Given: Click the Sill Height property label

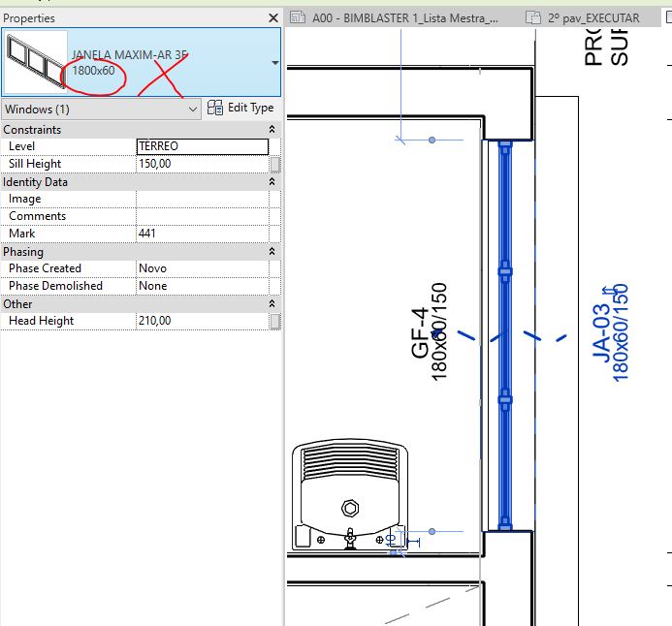Looking at the screenshot, I should coord(35,164).
